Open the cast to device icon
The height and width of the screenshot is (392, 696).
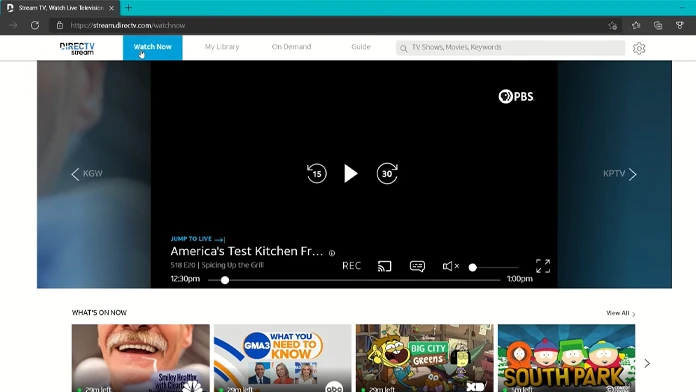[384, 266]
